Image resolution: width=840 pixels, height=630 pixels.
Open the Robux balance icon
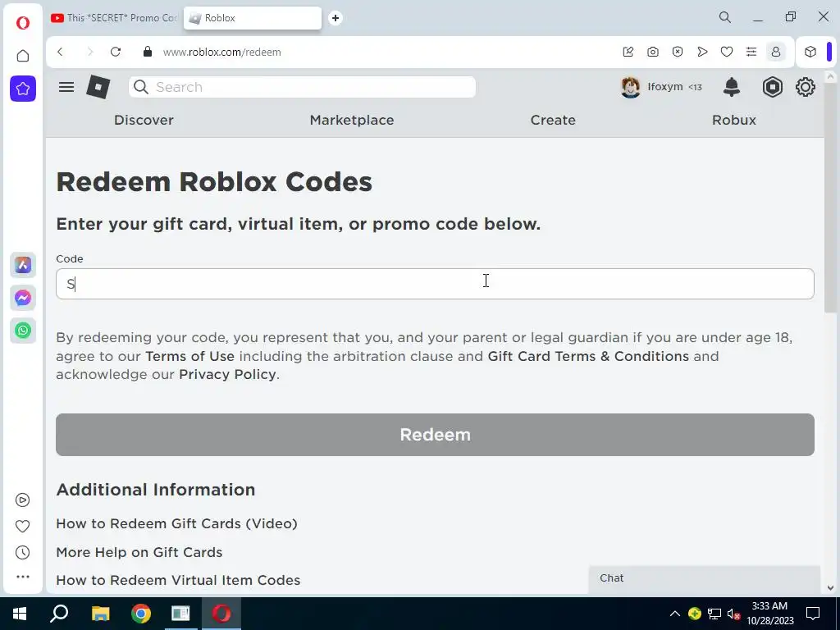coord(772,87)
